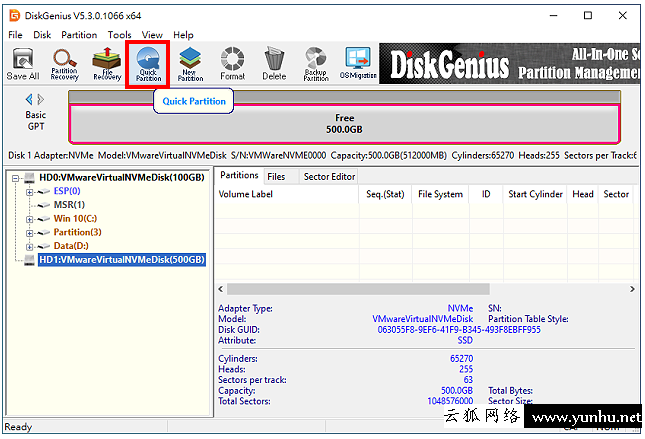Click the DiskGenius app logo icon

[x=15, y=16]
